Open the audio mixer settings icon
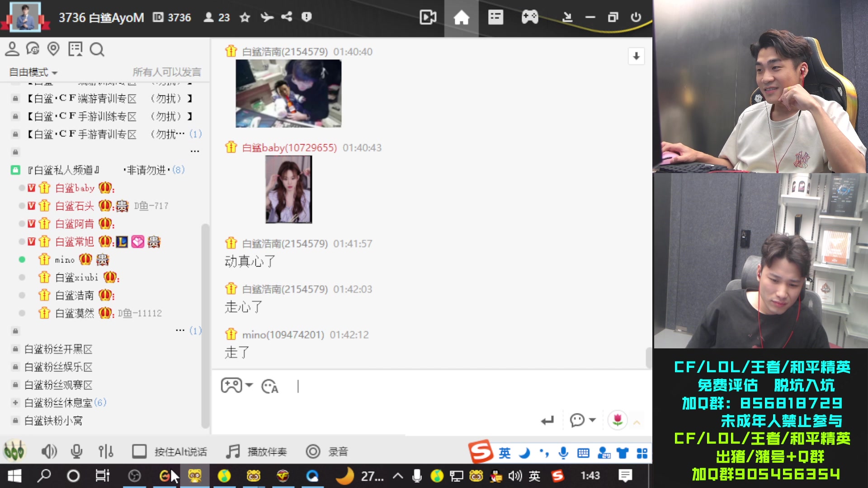Screen dimensions: 868x488 pyautogui.click(x=106, y=451)
